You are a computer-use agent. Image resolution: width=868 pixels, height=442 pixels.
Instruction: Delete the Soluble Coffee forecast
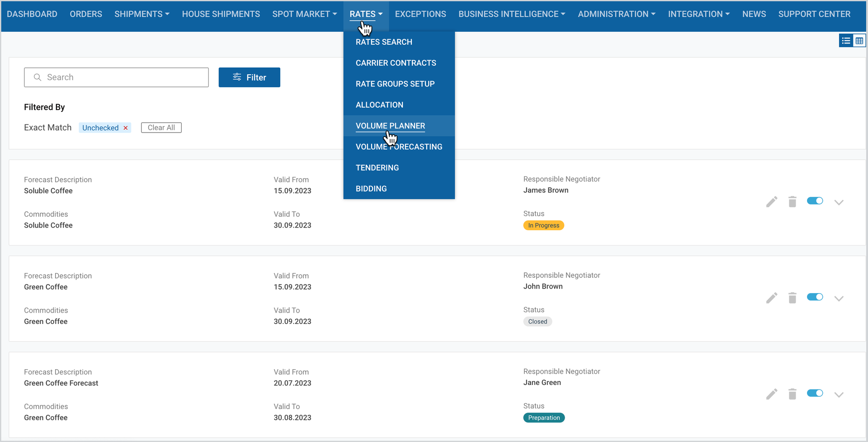pos(792,202)
